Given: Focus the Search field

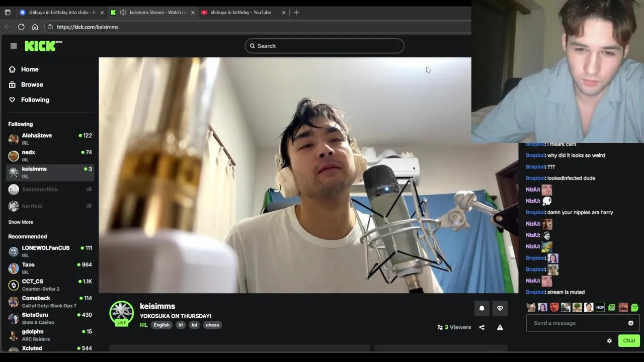Looking at the screenshot, I should click(325, 46).
